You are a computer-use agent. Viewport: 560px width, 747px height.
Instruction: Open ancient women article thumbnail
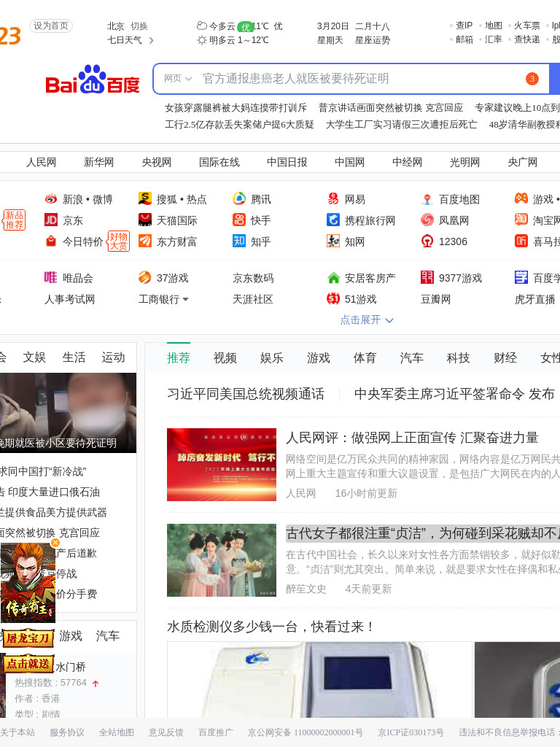222,560
